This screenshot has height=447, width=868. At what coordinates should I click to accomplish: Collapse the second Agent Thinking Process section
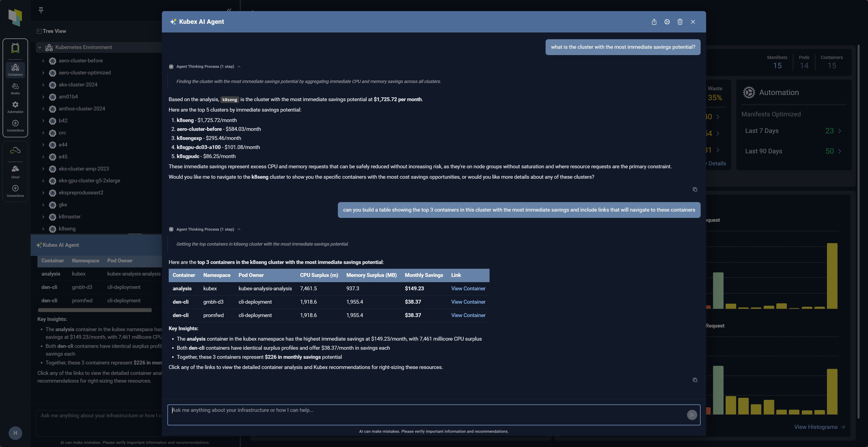tap(239, 230)
